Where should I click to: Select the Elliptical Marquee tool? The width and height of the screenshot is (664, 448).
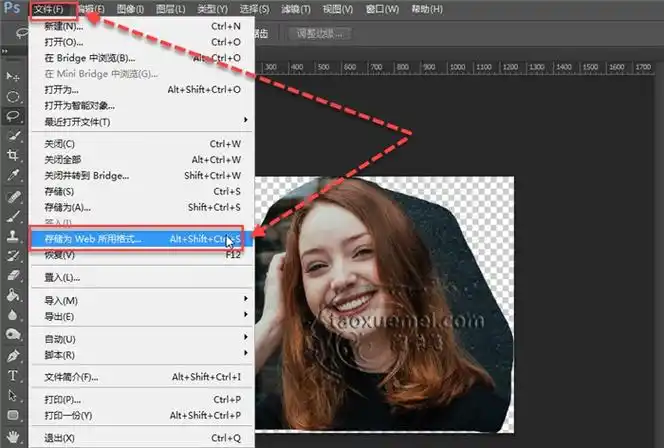coord(14,97)
